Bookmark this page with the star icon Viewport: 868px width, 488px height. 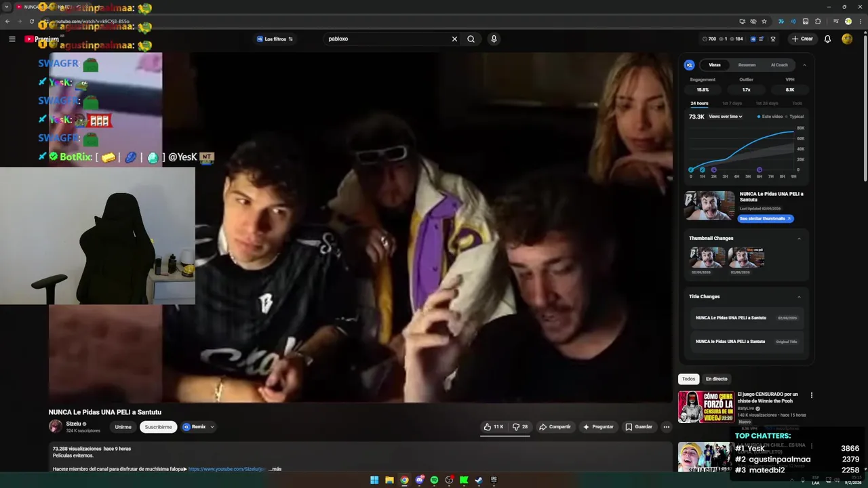tap(764, 21)
